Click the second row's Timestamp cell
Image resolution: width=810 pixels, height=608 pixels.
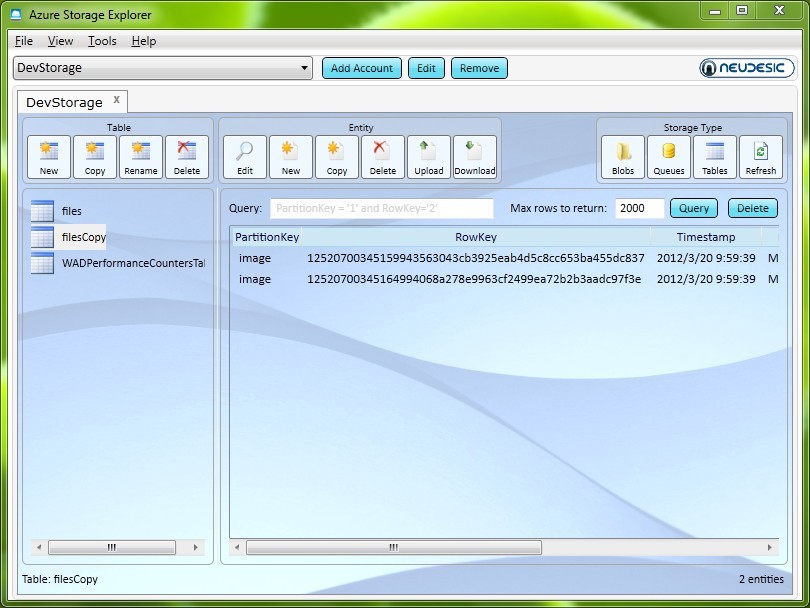click(x=706, y=279)
